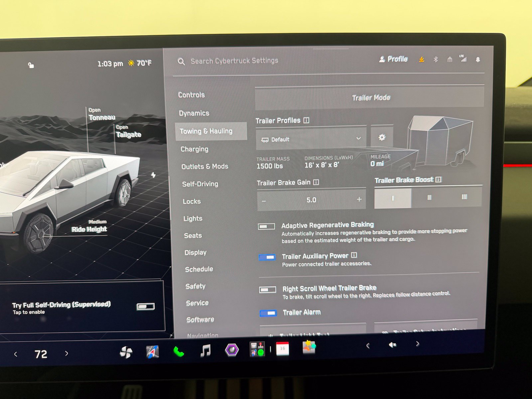Enable Try Full Self-Driving (Supervised) toggle
This screenshot has height=399, width=532.
click(146, 306)
